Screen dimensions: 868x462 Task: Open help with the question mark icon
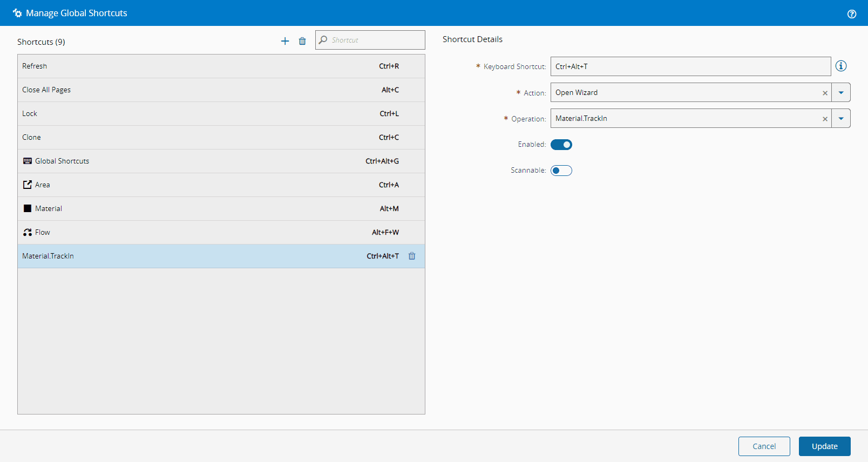click(x=852, y=14)
